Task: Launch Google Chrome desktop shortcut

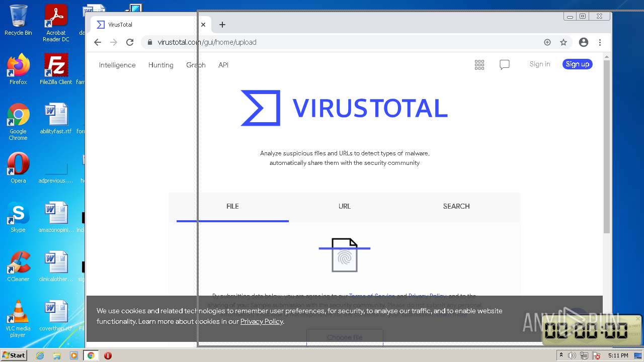Action: click(18, 122)
